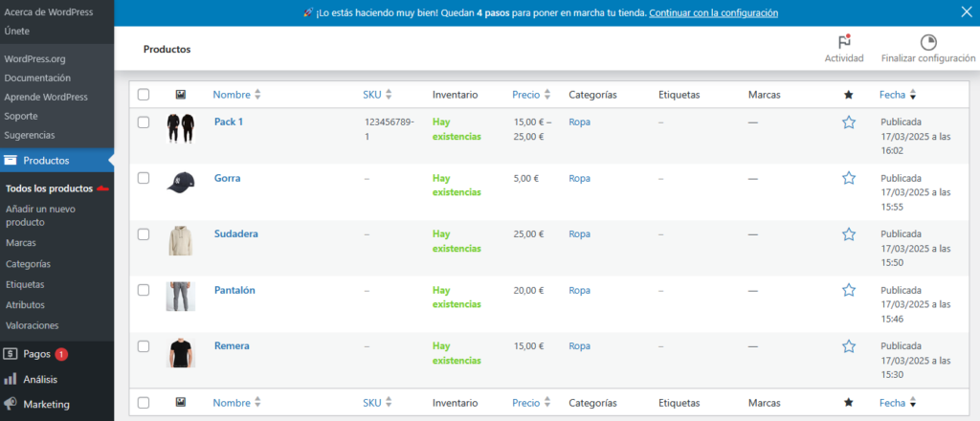Image resolution: width=980 pixels, height=421 pixels.
Task: Click the Pagos sidebar icon
Action: click(11, 354)
